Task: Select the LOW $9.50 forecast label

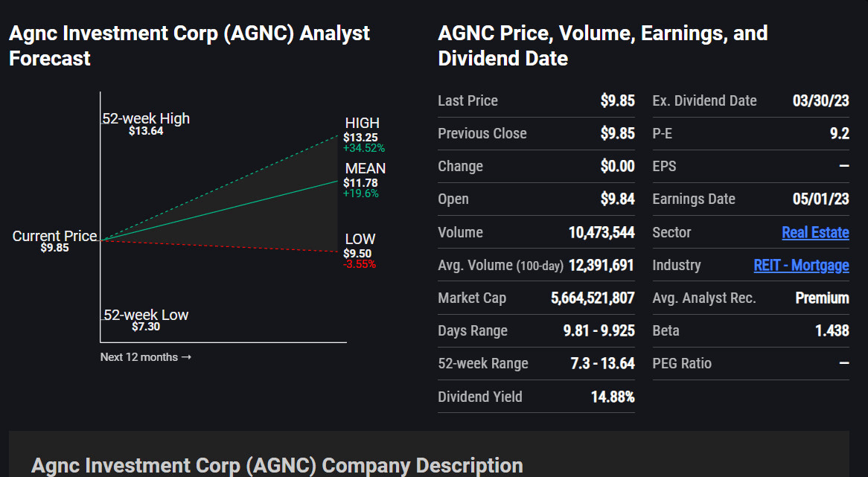Action: coord(360,247)
